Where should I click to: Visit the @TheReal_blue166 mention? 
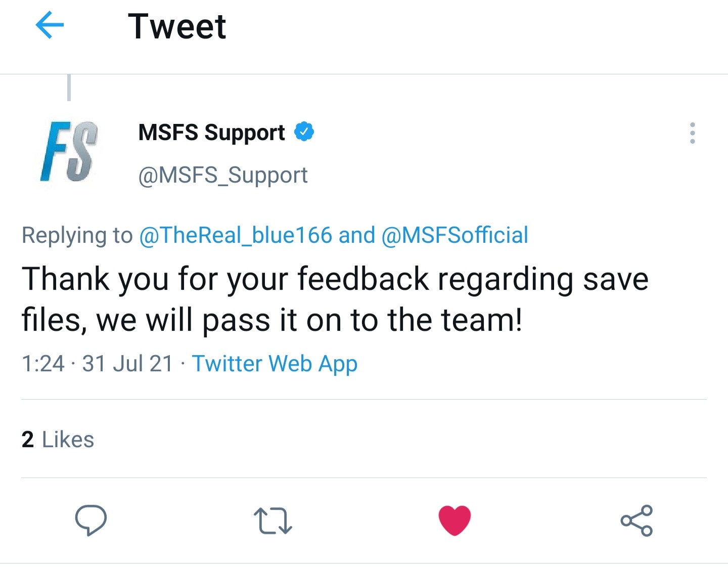(235, 235)
